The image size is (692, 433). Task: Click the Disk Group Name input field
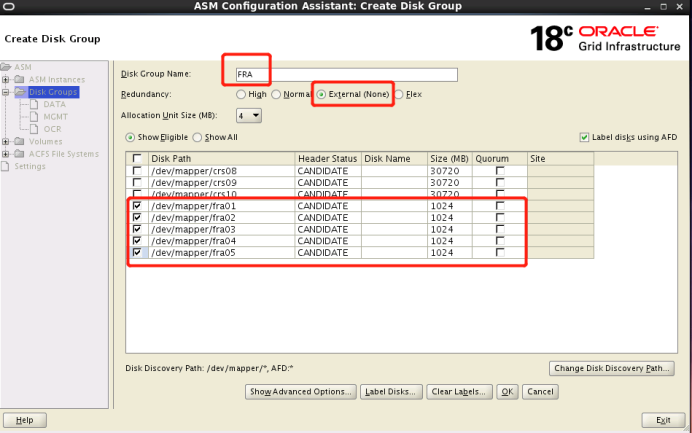click(x=346, y=75)
